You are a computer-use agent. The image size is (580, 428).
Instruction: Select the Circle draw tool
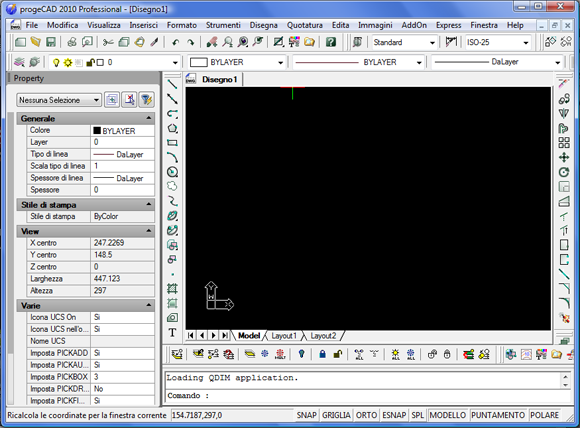tap(172, 172)
